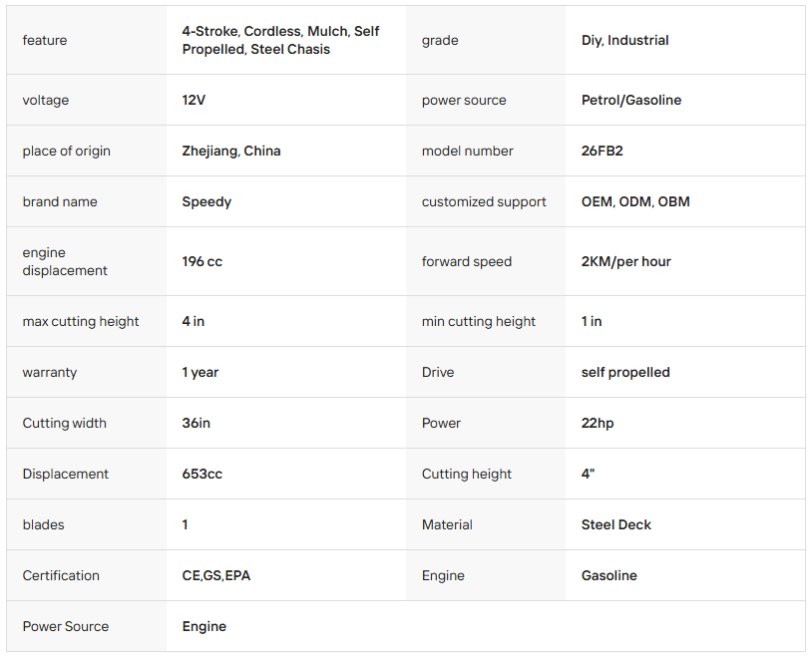This screenshot has height=658, width=812.
Task: Click the "Zhejiang, China" place of origin value
Action: (231, 152)
